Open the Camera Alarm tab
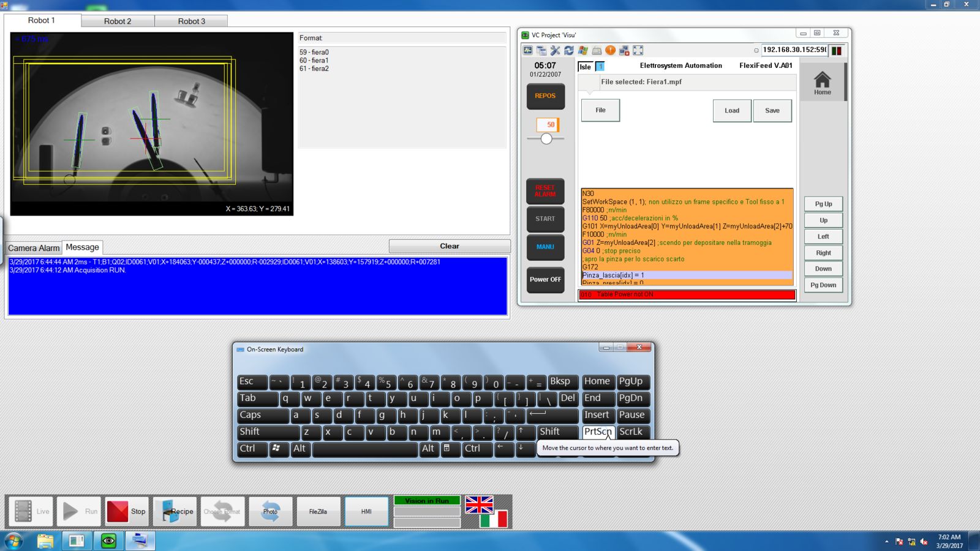 pyautogui.click(x=34, y=248)
